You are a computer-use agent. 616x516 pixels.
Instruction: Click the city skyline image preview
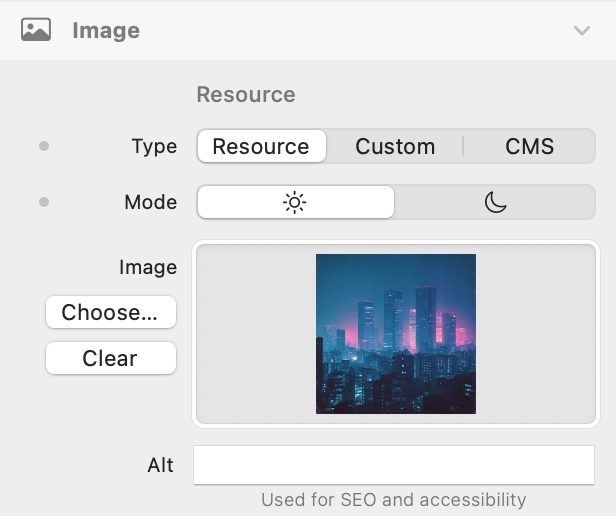pyautogui.click(x=396, y=333)
